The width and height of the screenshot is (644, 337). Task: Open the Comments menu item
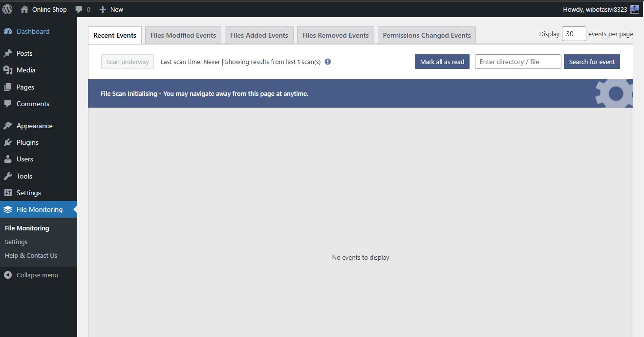click(x=39, y=104)
